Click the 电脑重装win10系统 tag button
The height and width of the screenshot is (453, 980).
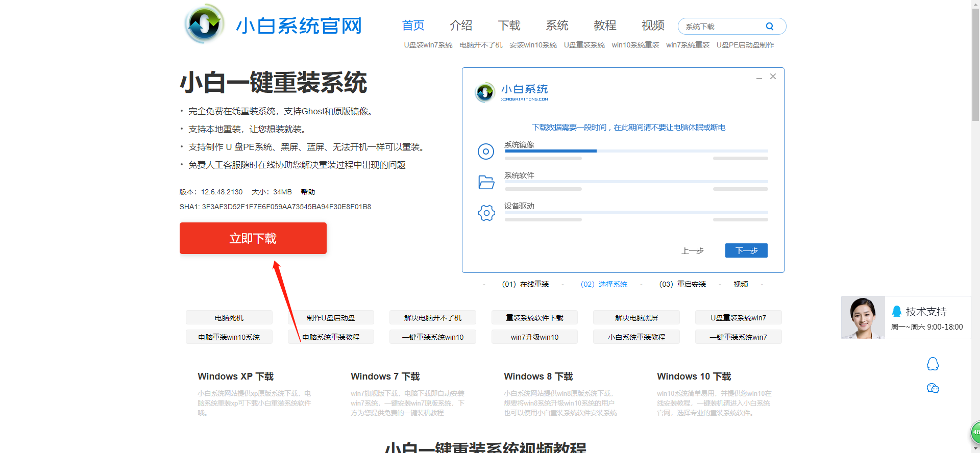click(229, 337)
